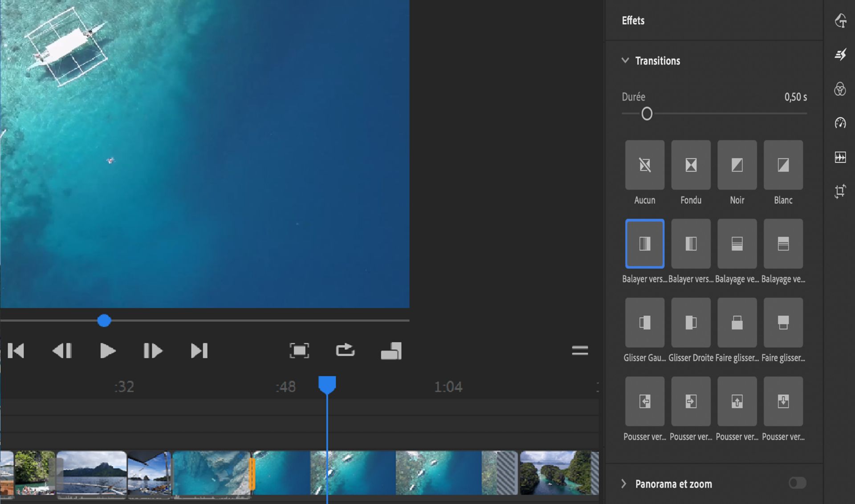Collapse the Transitions section
855x504 pixels.
pos(625,61)
